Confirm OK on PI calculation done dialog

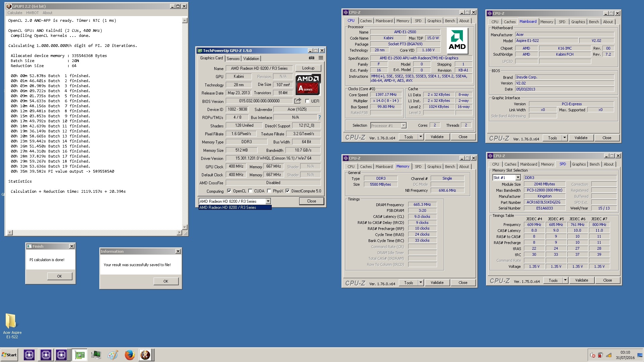pyautogui.click(x=59, y=276)
